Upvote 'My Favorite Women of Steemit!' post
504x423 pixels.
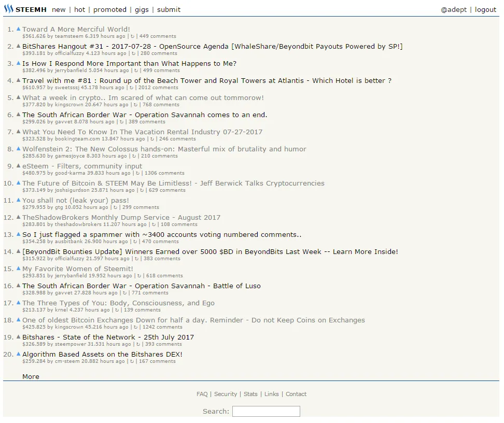click(x=18, y=268)
